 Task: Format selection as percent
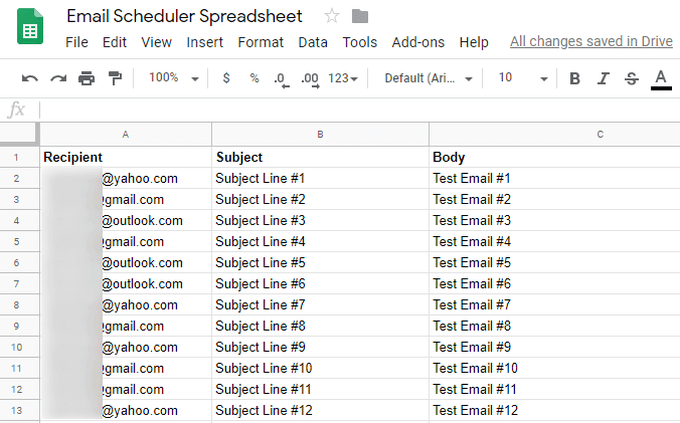[254, 78]
